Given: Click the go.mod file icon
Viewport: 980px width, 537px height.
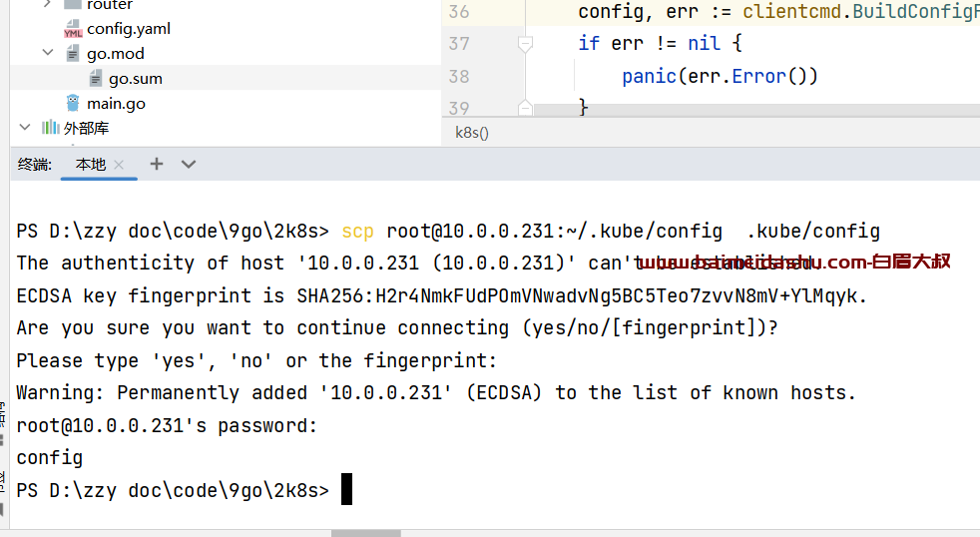Looking at the screenshot, I should point(73,54).
